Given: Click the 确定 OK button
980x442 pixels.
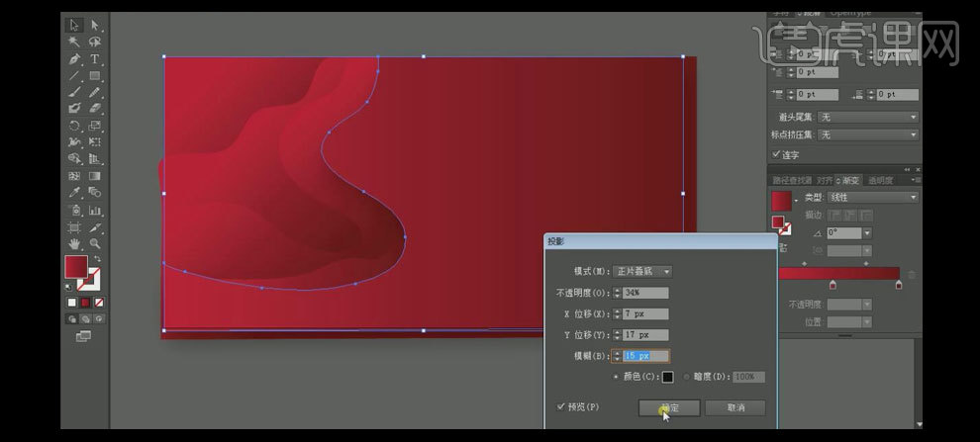Looking at the screenshot, I should click(x=670, y=407).
